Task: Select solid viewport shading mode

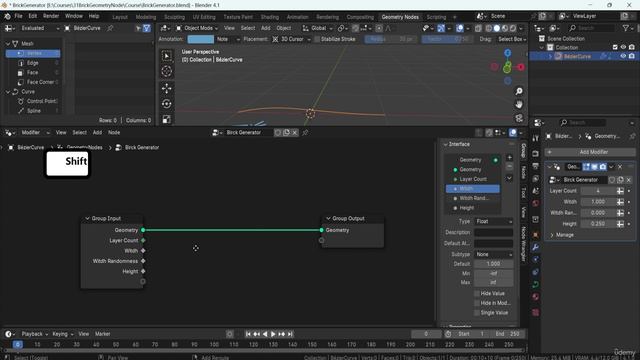Action: coord(497,28)
